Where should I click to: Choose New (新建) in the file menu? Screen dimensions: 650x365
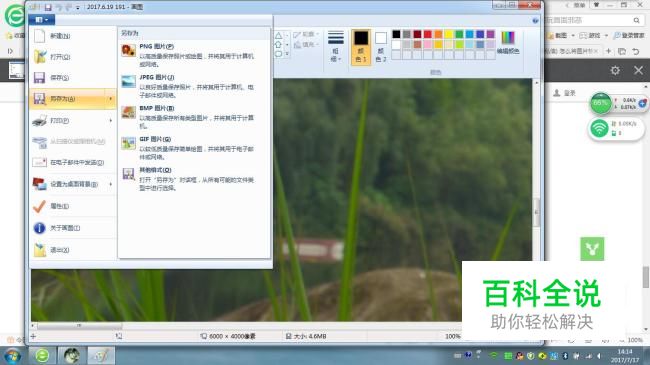pyautogui.click(x=73, y=36)
